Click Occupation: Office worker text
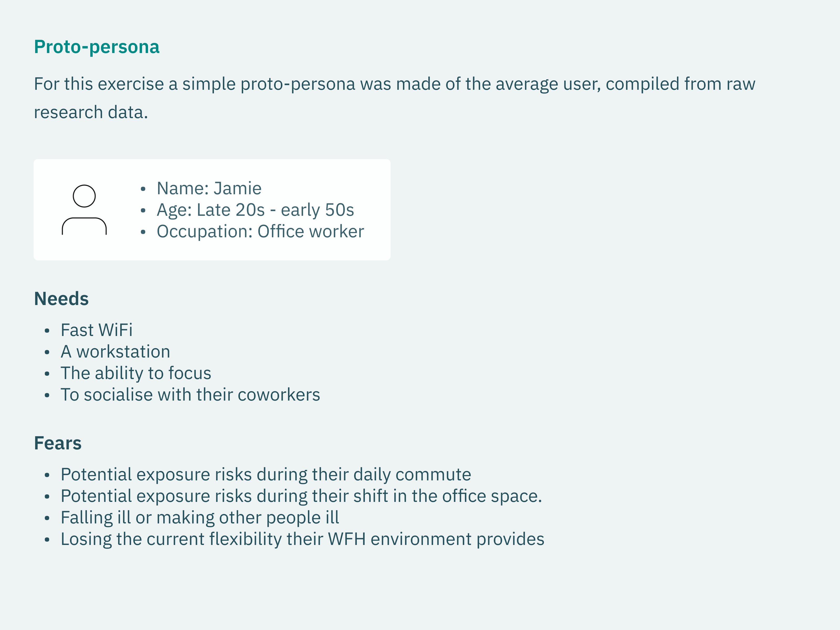The image size is (840, 630). coord(260,232)
